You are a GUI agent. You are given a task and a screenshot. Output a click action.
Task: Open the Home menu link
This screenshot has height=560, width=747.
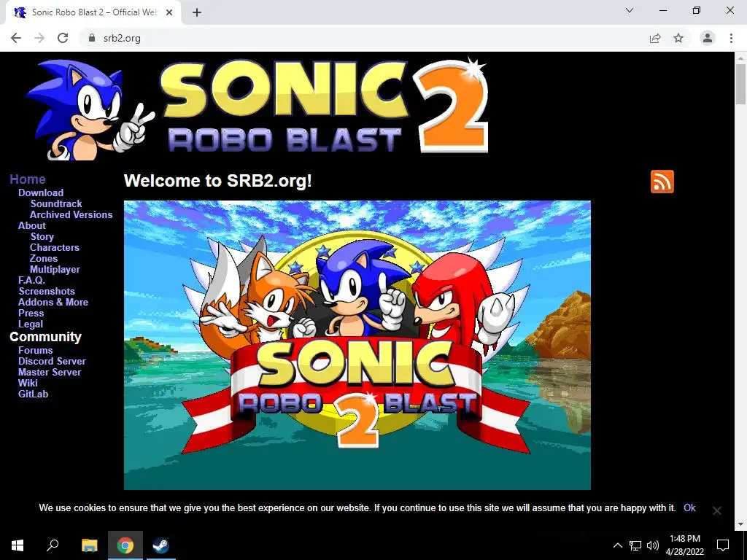click(28, 179)
